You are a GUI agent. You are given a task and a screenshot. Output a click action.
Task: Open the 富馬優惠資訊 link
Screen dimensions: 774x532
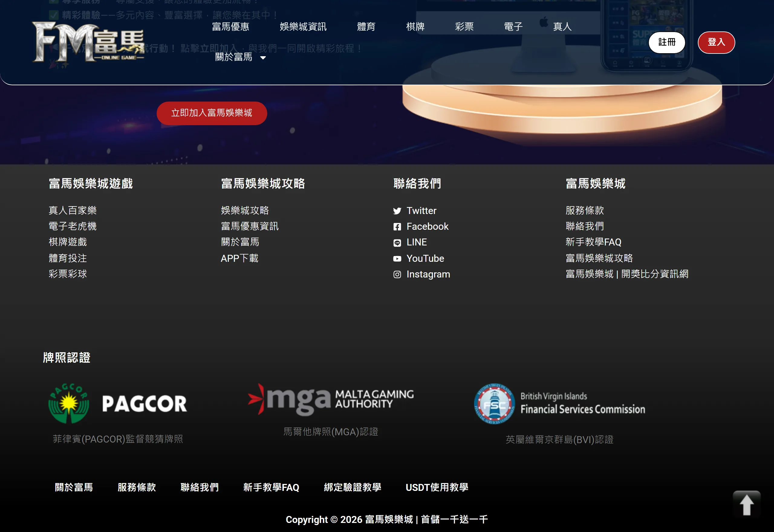250,226
